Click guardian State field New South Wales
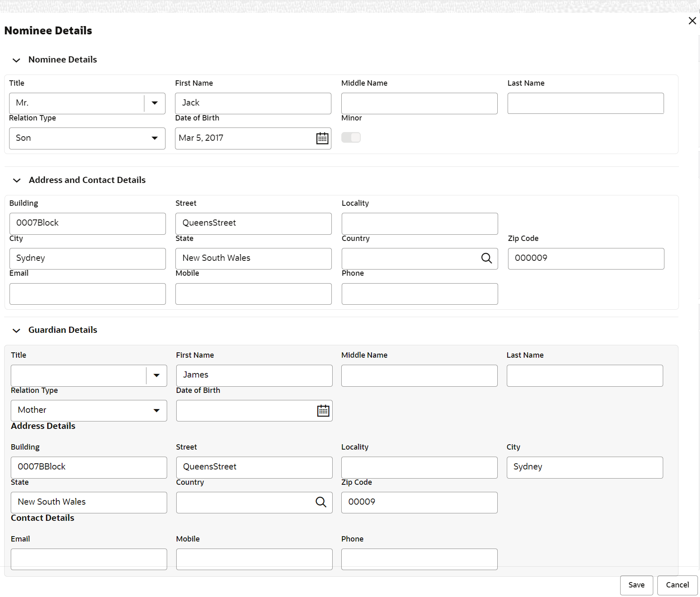This screenshot has width=700, height=597. click(89, 503)
